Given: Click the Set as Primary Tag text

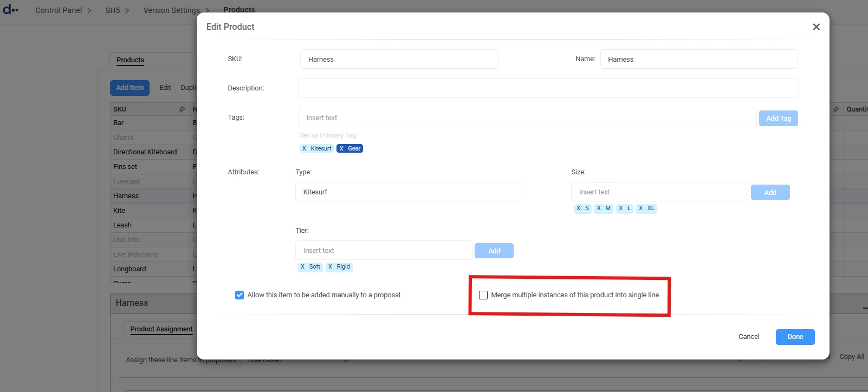Looking at the screenshot, I should (328, 135).
